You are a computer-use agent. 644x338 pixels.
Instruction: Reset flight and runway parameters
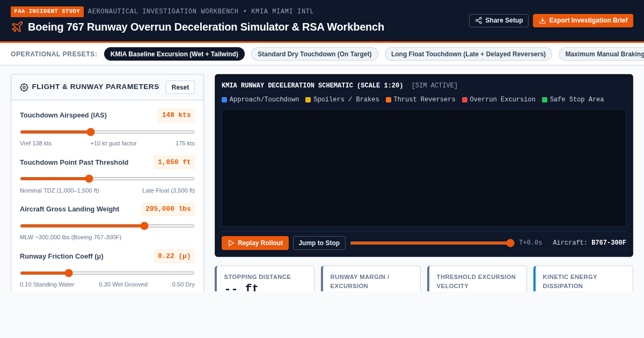pos(180,87)
